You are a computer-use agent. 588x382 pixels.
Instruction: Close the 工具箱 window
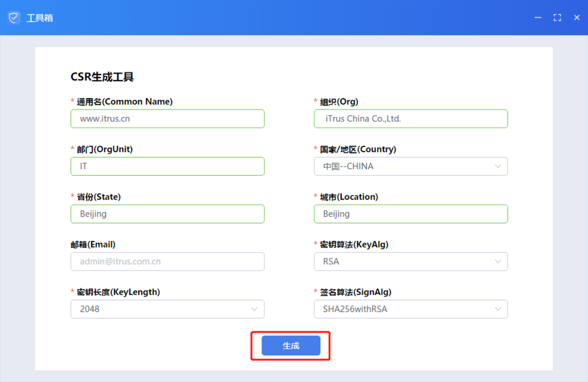pyautogui.click(x=576, y=17)
